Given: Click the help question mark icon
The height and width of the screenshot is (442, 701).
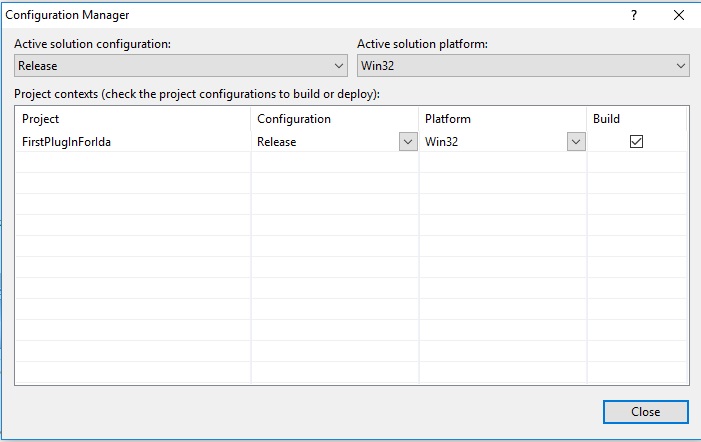Looking at the screenshot, I should [x=634, y=15].
